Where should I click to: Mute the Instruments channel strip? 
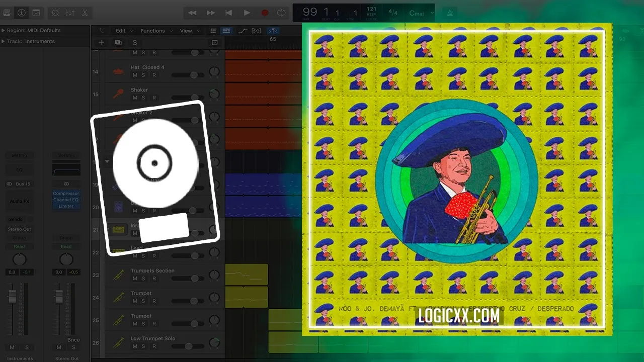(12, 347)
